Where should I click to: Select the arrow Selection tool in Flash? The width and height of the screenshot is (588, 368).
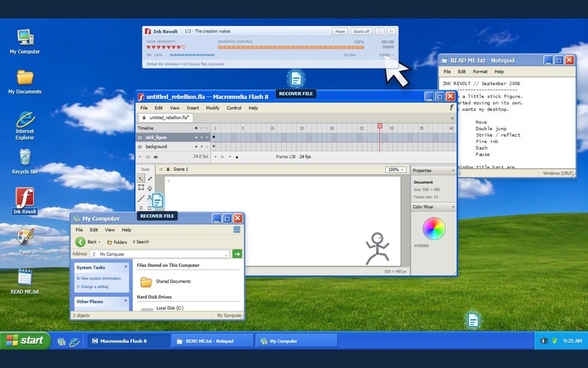tap(141, 178)
